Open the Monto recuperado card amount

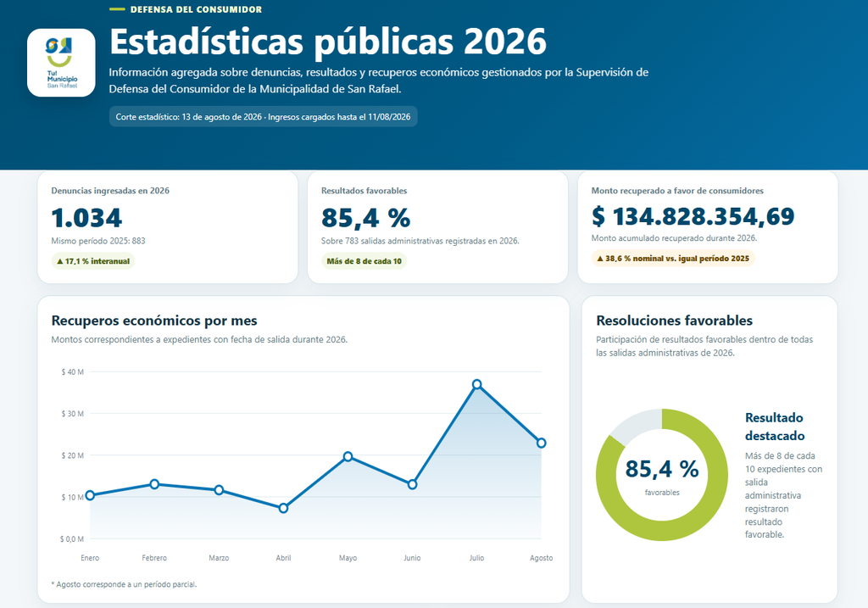coord(693,216)
